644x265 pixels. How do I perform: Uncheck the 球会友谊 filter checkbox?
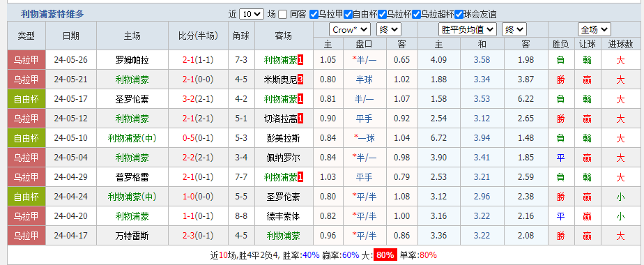pyautogui.click(x=459, y=15)
